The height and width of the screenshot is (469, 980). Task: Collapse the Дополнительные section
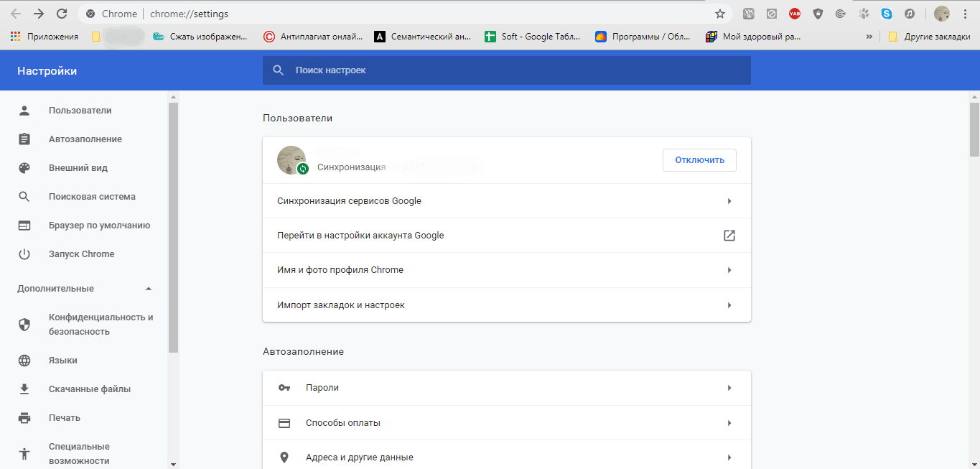[149, 289]
